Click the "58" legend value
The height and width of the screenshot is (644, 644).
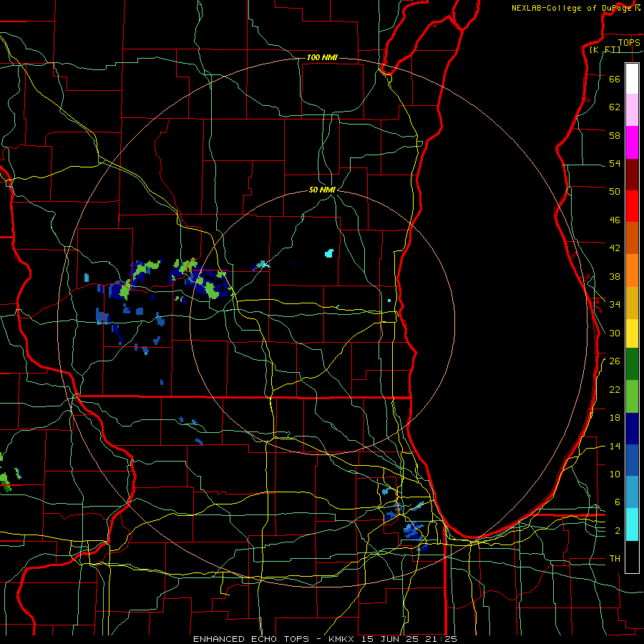(615, 135)
